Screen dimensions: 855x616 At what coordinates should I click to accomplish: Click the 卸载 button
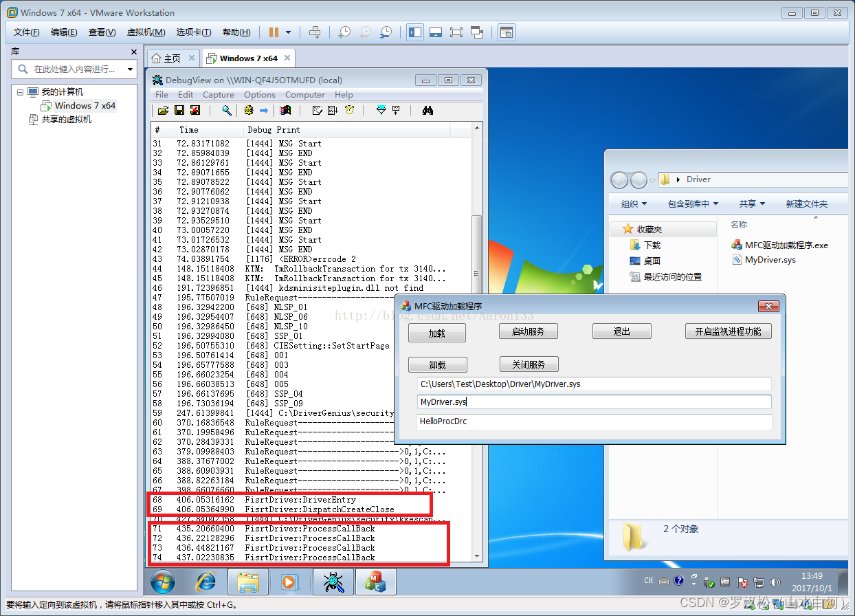(437, 365)
